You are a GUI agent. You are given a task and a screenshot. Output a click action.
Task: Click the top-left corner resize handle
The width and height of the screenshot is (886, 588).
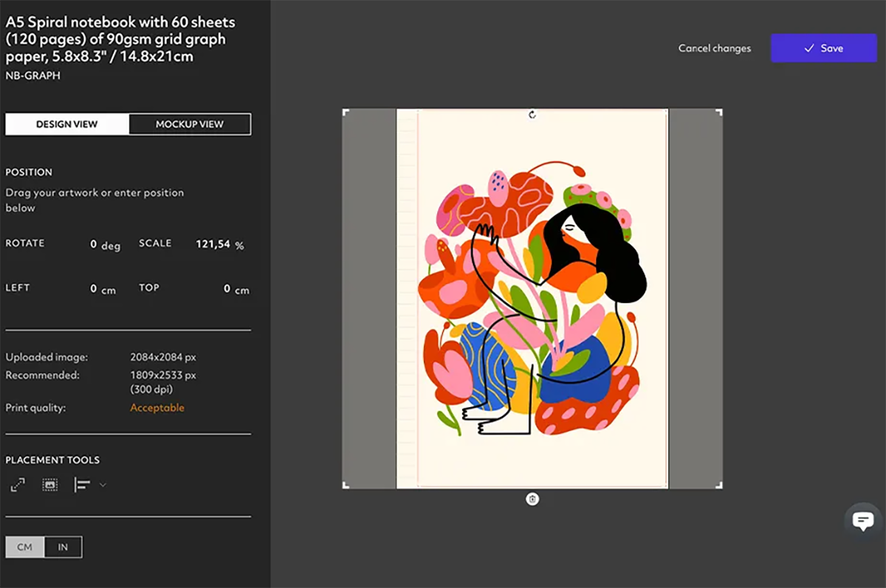coord(346,112)
